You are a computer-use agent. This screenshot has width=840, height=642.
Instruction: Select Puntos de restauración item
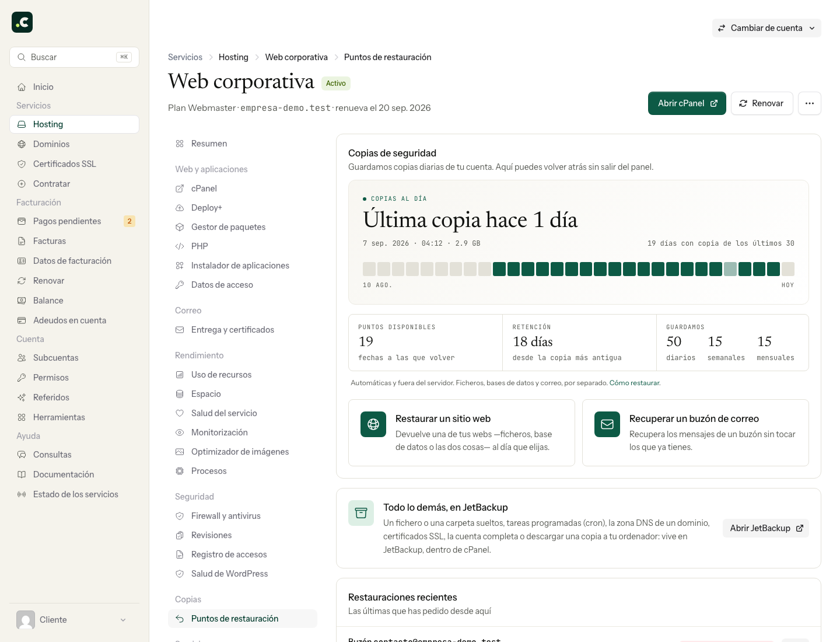coord(243,619)
